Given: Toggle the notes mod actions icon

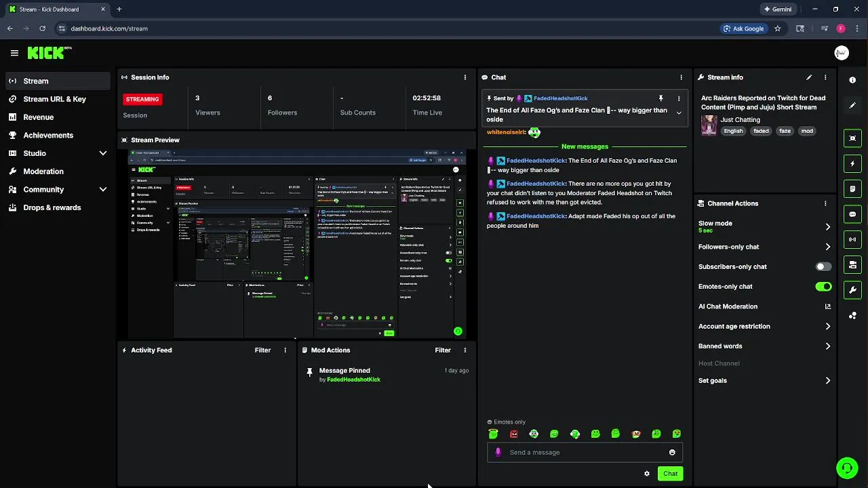Looking at the screenshot, I should 852,188.
